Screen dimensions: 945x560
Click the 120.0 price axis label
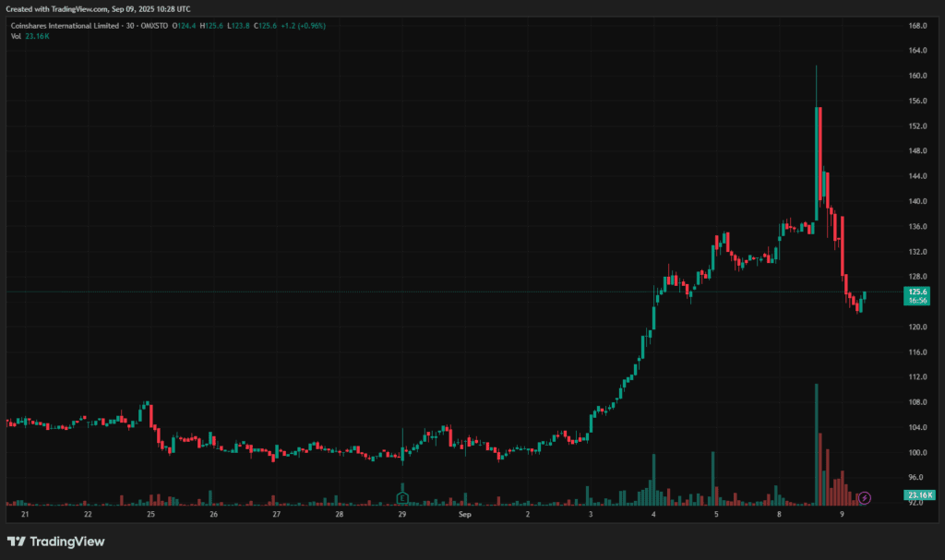[x=917, y=327]
